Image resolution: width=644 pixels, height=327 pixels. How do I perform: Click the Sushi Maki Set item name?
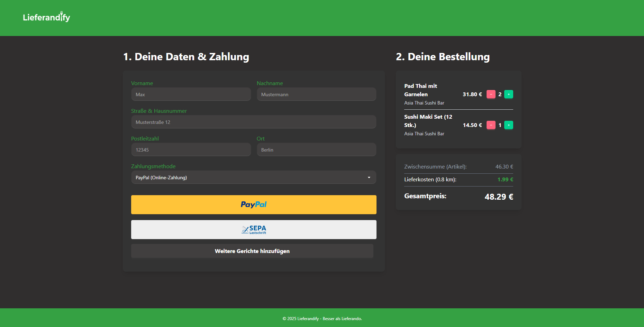click(428, 121)
